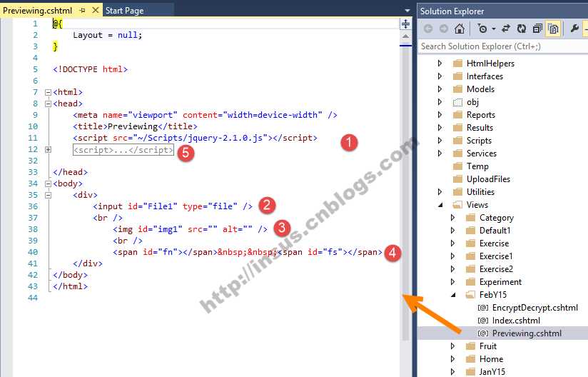
Task: Select the Exercise1 folder
Action: 496,256
